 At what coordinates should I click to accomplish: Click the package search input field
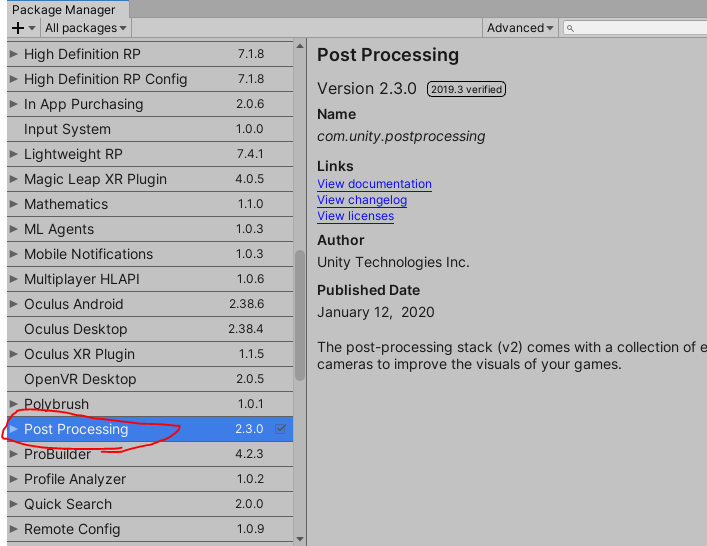coord(640,28)
